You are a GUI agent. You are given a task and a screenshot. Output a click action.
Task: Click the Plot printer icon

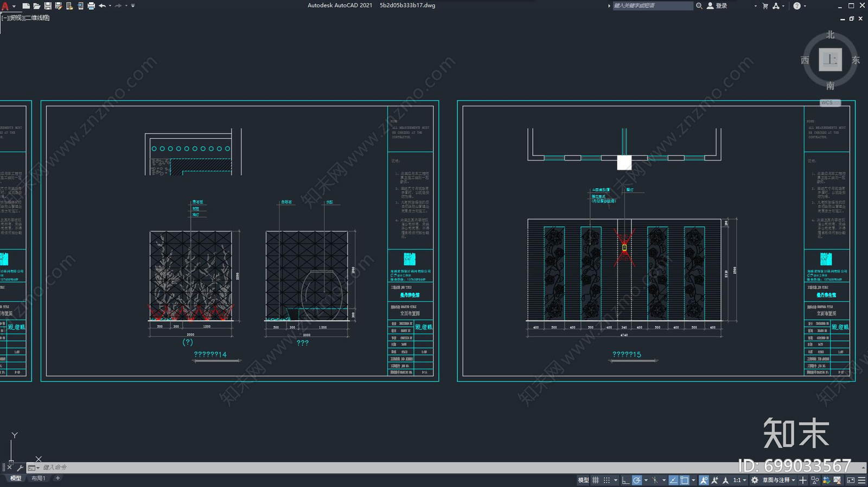tap(91, 5)
